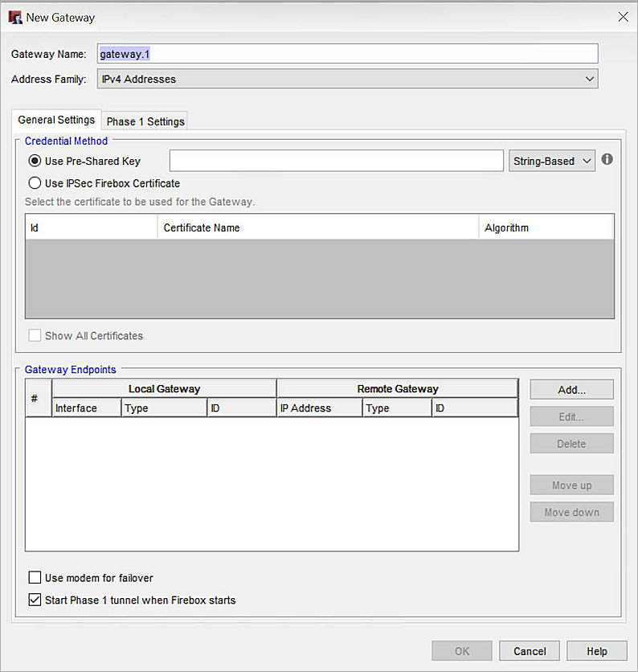Open the Address Family dropdown
The height and width of the screenshot is (672, 638).
(x=347, y=79)
